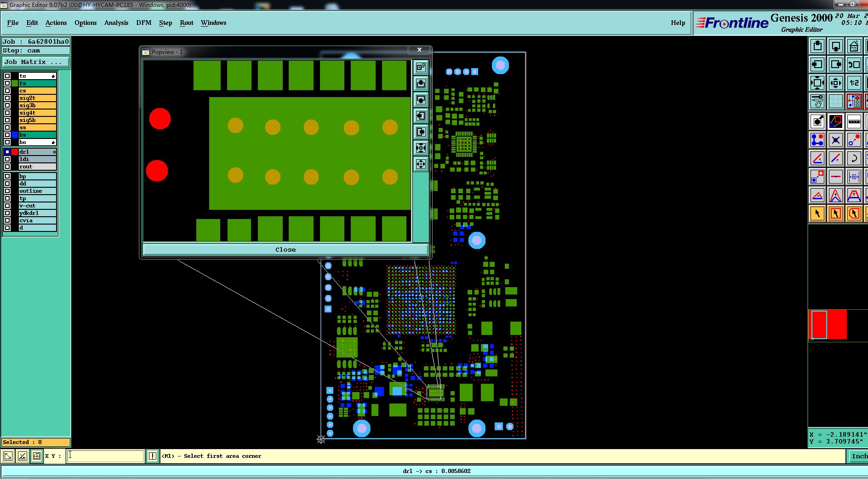Open the Windows menu
The image size is (868, 479).
coord(214,23)
